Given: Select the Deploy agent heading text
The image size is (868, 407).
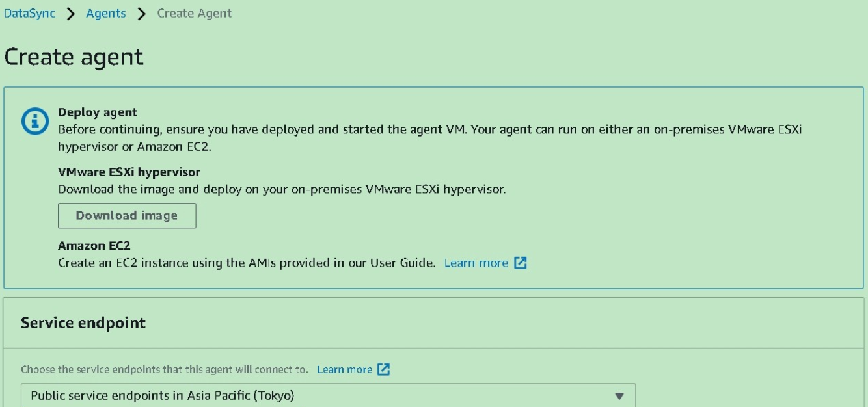Looking at the screenshot, I should tap(98, 112).
